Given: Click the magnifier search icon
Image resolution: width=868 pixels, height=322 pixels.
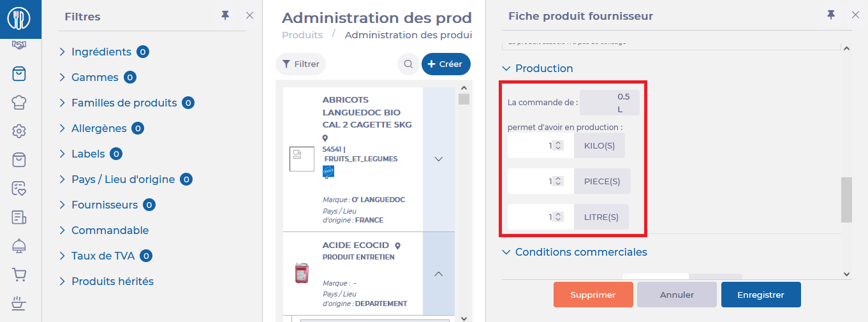Looking at the screenshot, I should point(408,64).
